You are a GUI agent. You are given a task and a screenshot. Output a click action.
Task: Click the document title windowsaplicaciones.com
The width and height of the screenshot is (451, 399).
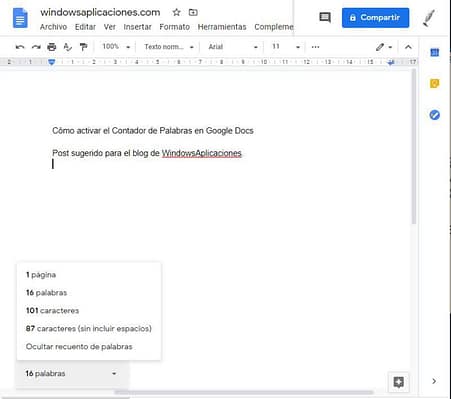[x=100, y=12]
